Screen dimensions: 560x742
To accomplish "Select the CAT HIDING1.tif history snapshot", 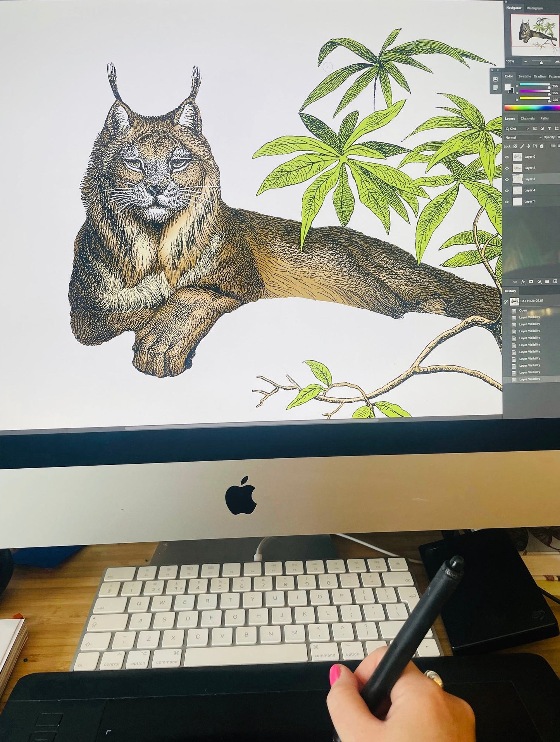I will pyautogui.click(x=531, y=301).
